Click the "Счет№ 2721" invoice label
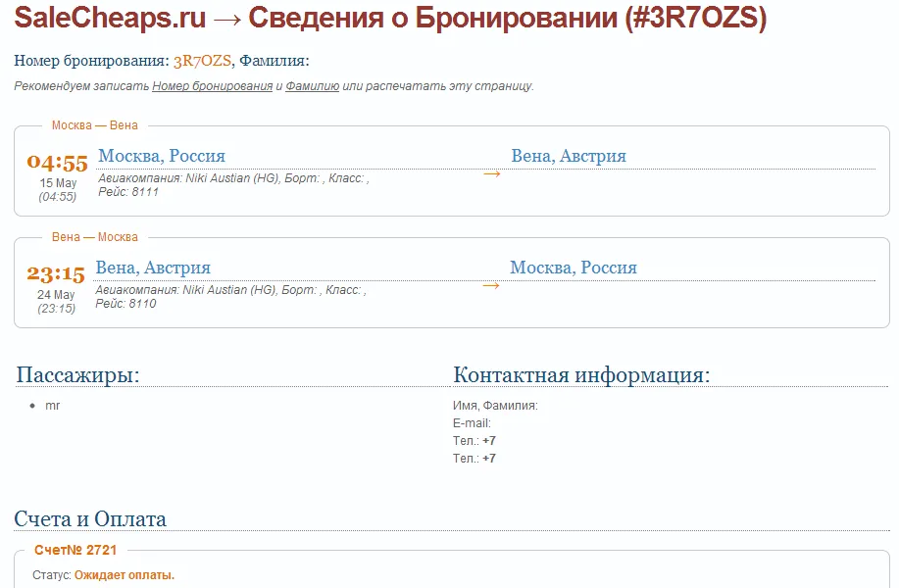899x588 pixels. point(75,549)
